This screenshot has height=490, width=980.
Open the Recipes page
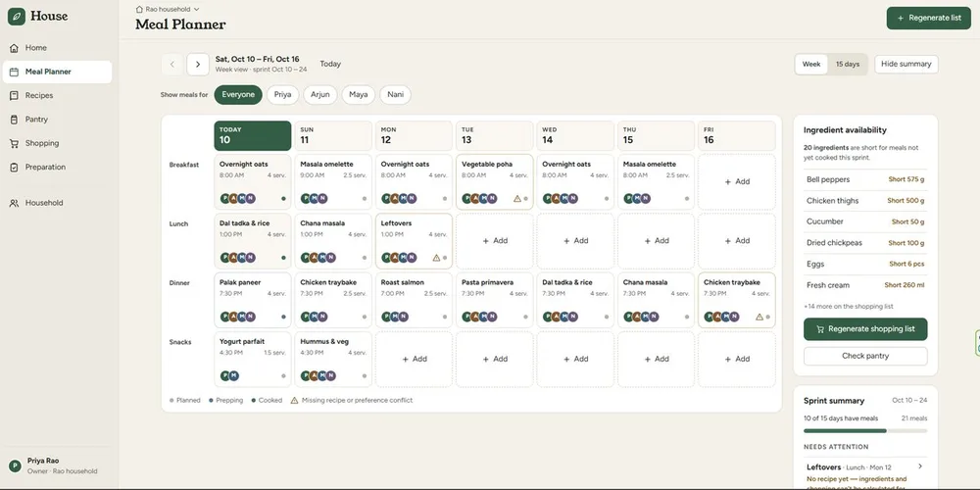[57, 96]
